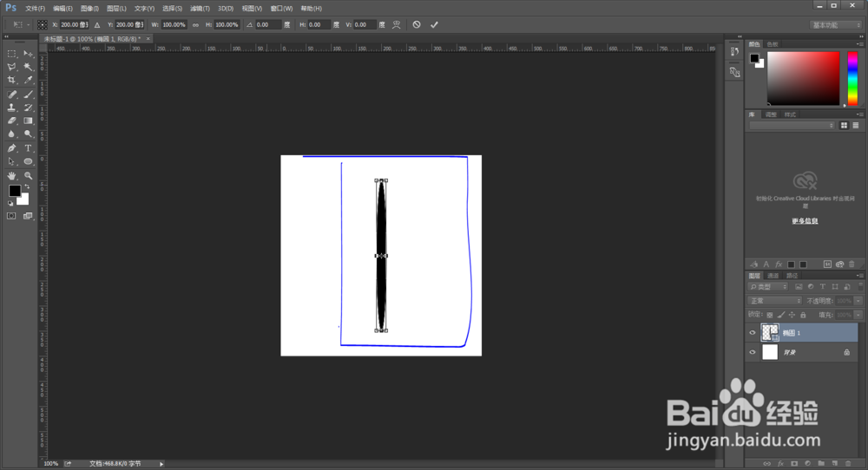Open the library selection dropdown

(x=792, y=126)
